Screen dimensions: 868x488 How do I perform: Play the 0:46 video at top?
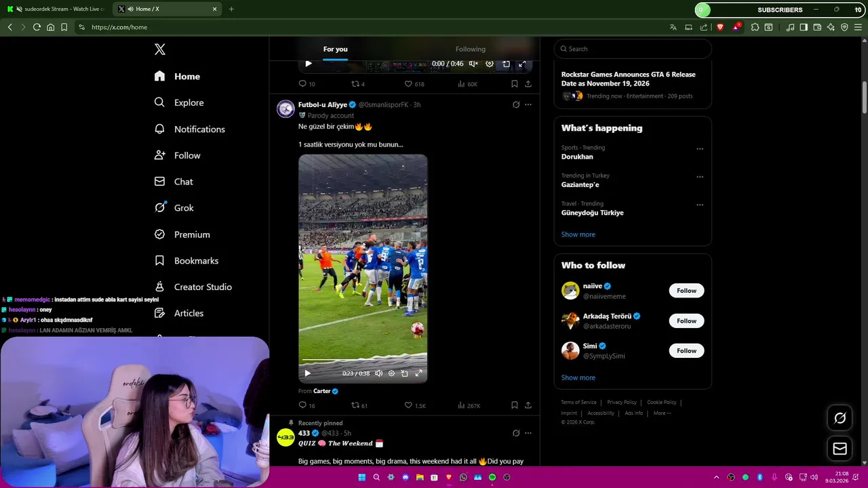coord(309,64)
